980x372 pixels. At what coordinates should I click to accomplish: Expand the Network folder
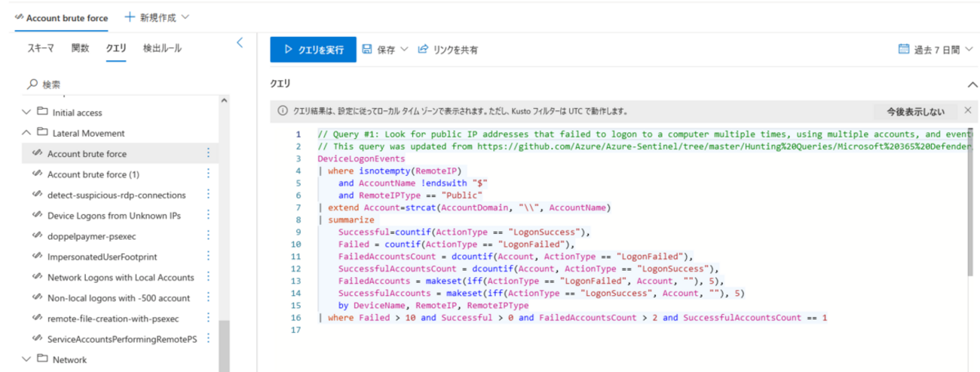(28, 359)
